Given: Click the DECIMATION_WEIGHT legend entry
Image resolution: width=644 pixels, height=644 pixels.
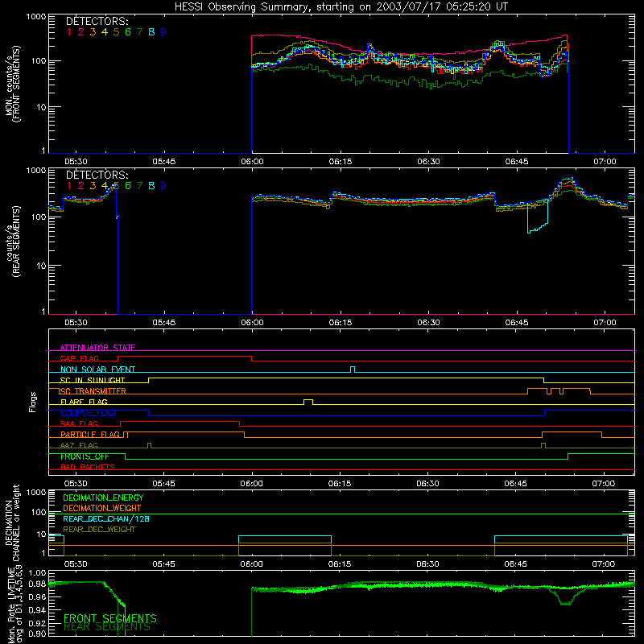Looking at the screenshot, I should tap(102, 508).
